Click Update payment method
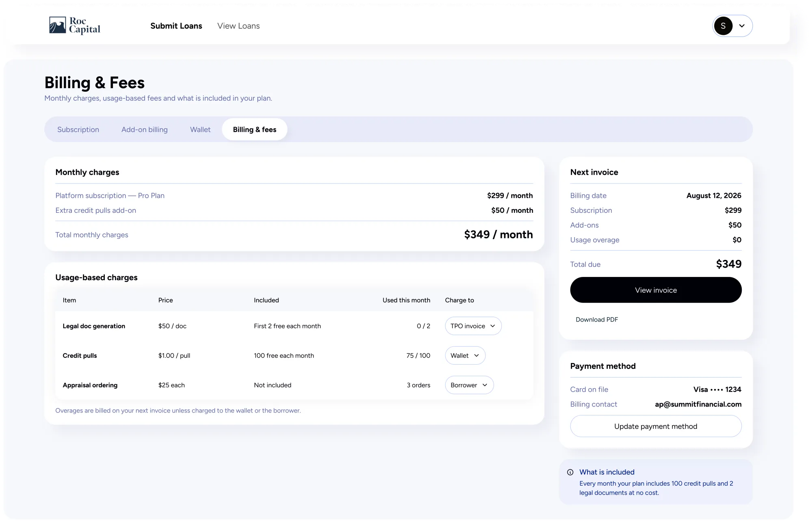The width and height of the screenshot is (812, 523). tap(656, 426)
